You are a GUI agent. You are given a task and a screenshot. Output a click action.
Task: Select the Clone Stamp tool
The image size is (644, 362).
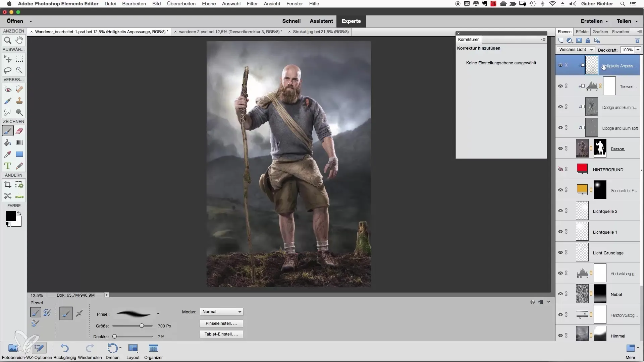[x=19, y=101]
